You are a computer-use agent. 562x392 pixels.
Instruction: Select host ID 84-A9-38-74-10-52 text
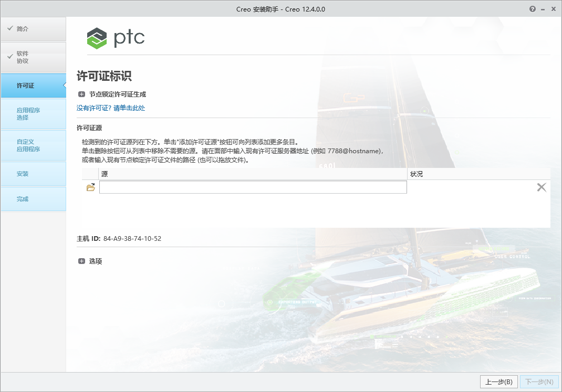pos(132,238)
